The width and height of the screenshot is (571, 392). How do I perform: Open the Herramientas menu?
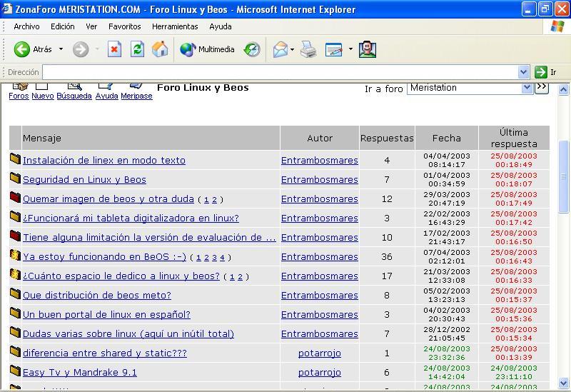coord(175,26)
